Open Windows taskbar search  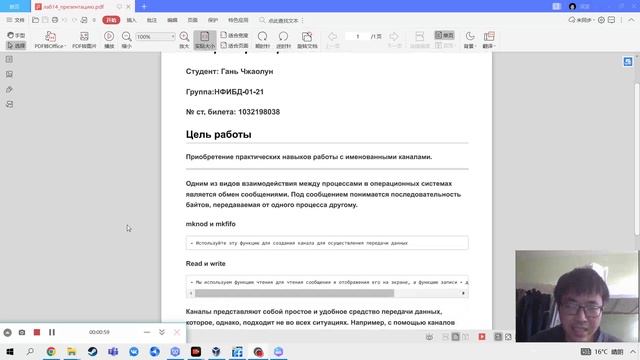[x=30, y=351]
